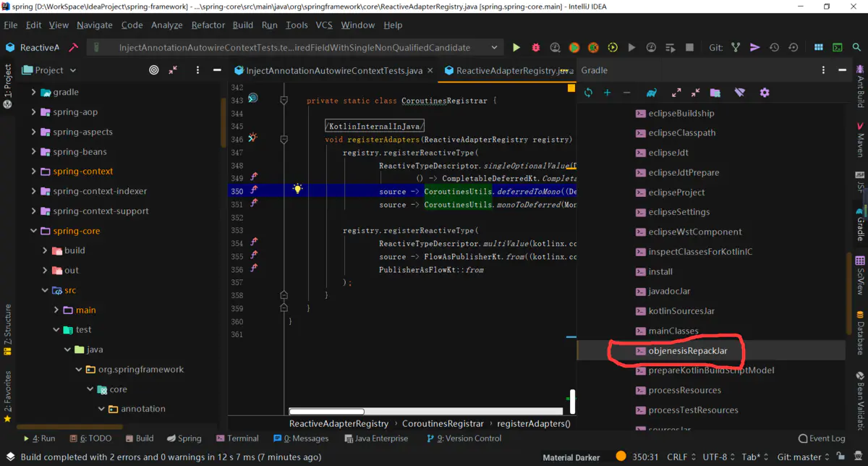
Task: Start debugging with the bug icon
Action: 535,48
